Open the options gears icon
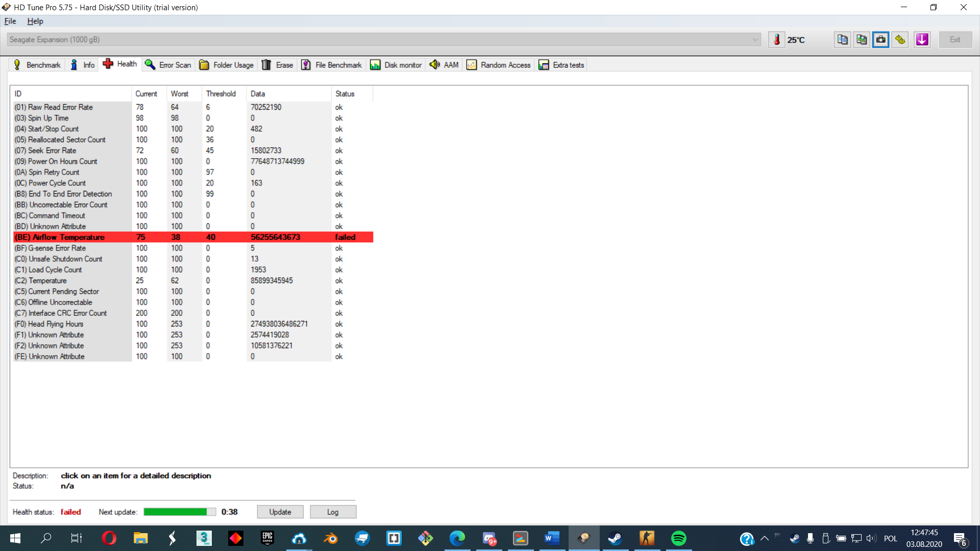The height and width of the screenshot is (551, 980). tap(900, 40)
